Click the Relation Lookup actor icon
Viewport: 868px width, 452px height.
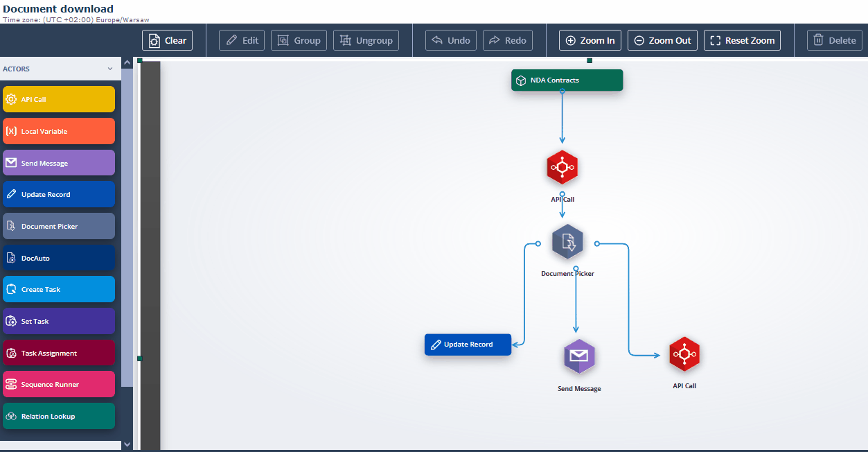coord(11,416)
